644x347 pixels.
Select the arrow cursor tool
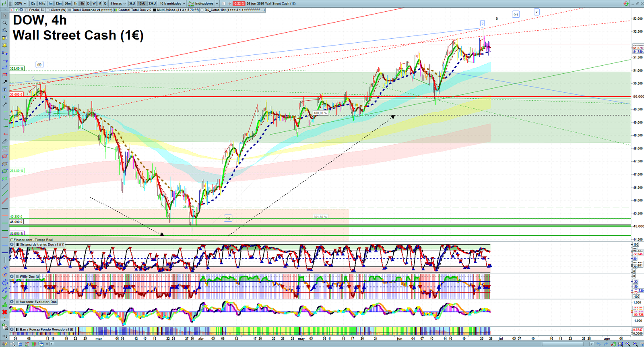pyautogui.click(x=4, y=15)
